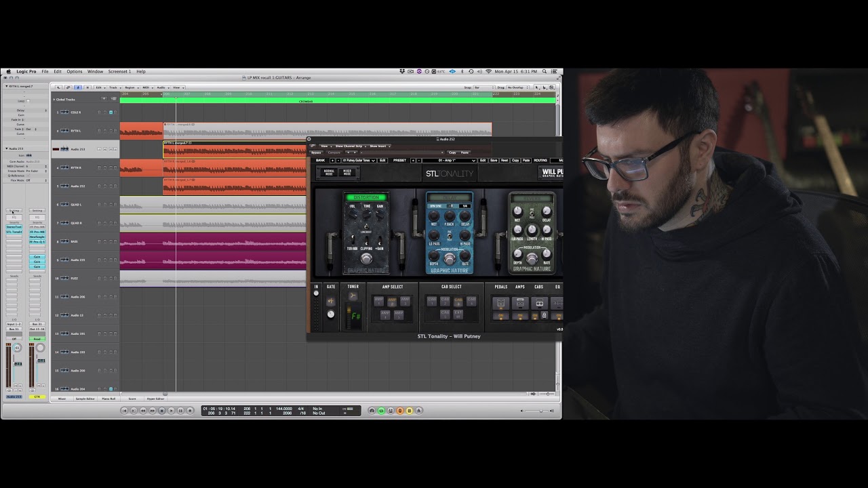Toggle the Loop checkbox in region inspector
Image resolution: width=868 pixels, height=488 pixels.
pos(28,101)
